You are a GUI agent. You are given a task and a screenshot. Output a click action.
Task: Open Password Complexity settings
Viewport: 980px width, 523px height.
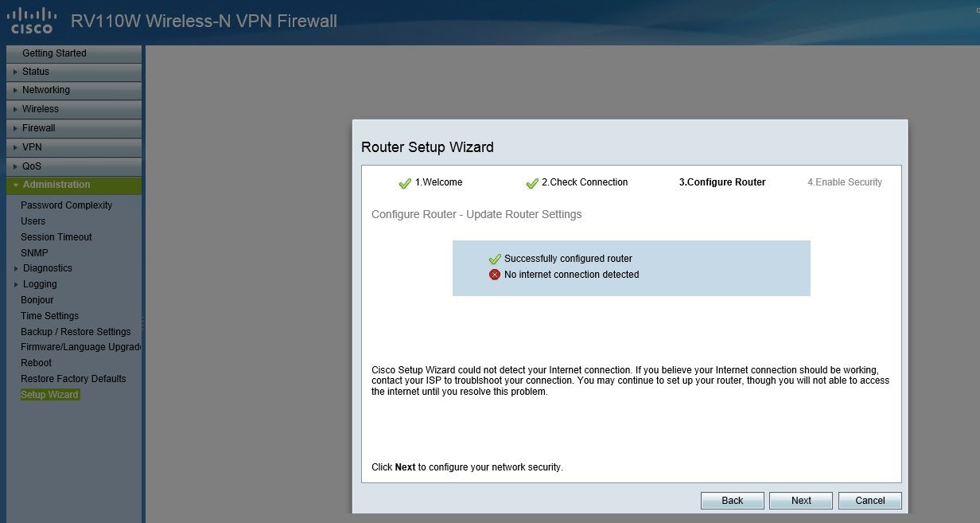tap(66, 205)
